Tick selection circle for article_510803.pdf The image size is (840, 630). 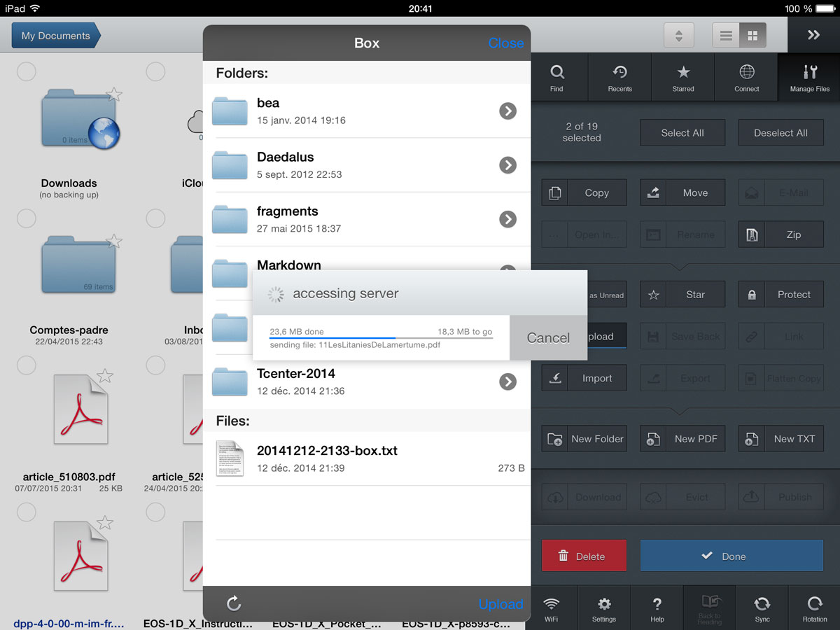pos(26,365)
